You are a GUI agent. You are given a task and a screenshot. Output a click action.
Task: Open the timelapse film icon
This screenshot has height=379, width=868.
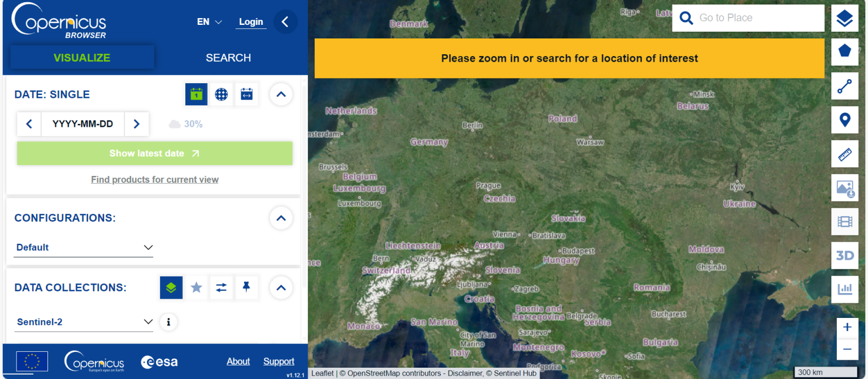[x=844, y=222]
